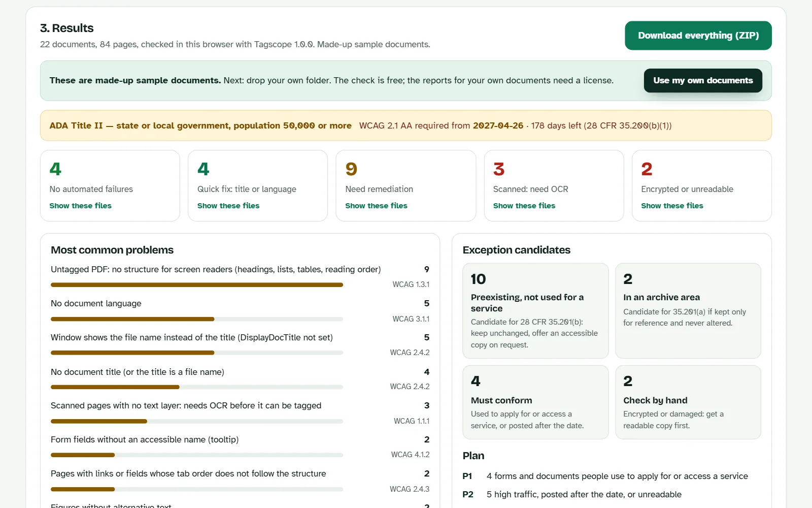This screenshot has width=812, height=508.
Task: Click Most common problems heading
Action: (x=112, y=250)
